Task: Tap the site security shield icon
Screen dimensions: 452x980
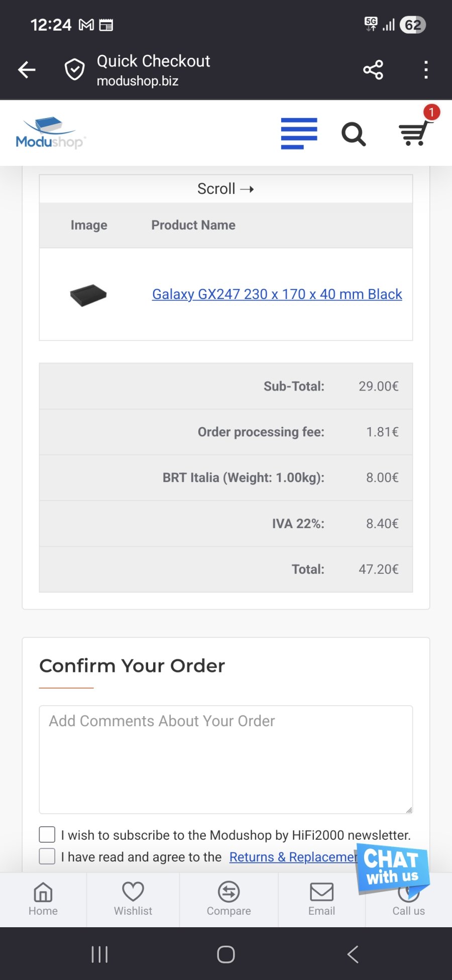Action: (x=75, y=70)
